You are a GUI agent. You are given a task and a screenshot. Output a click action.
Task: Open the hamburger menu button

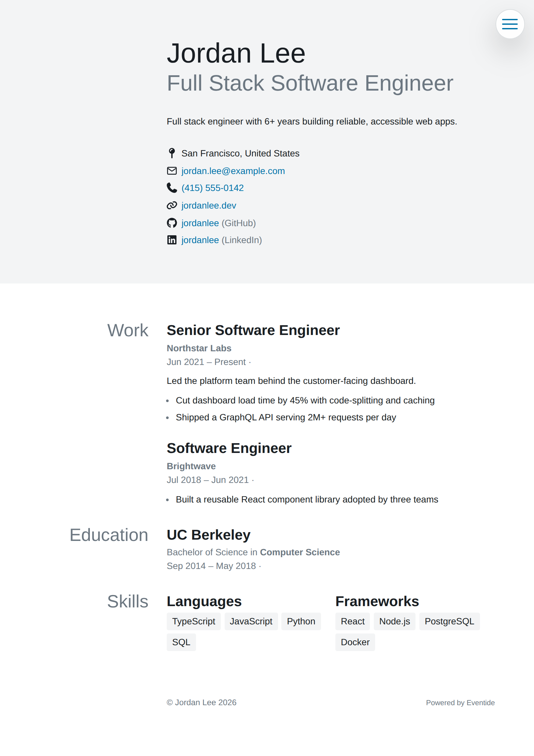tap(510, 24)
